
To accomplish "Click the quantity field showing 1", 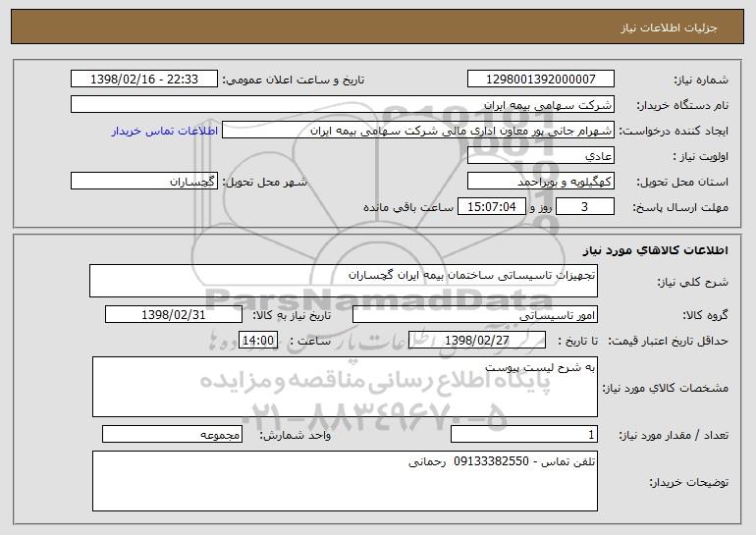I will [524, 434].
